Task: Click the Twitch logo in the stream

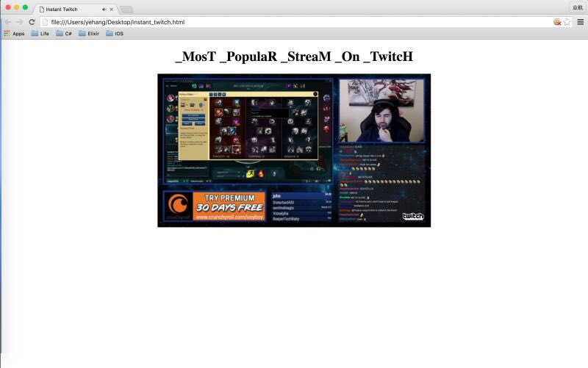Action: point(413,216)
